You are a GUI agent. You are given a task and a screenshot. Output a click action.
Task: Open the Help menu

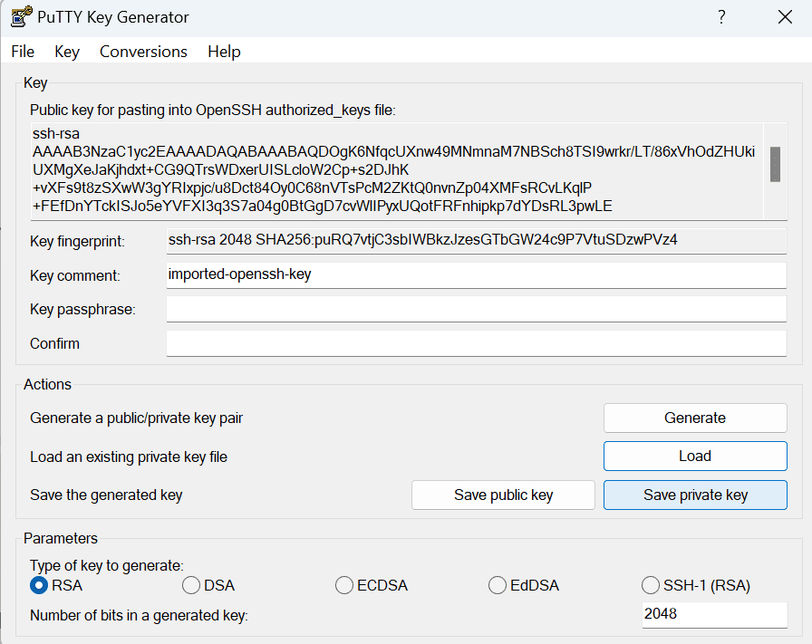224,52
